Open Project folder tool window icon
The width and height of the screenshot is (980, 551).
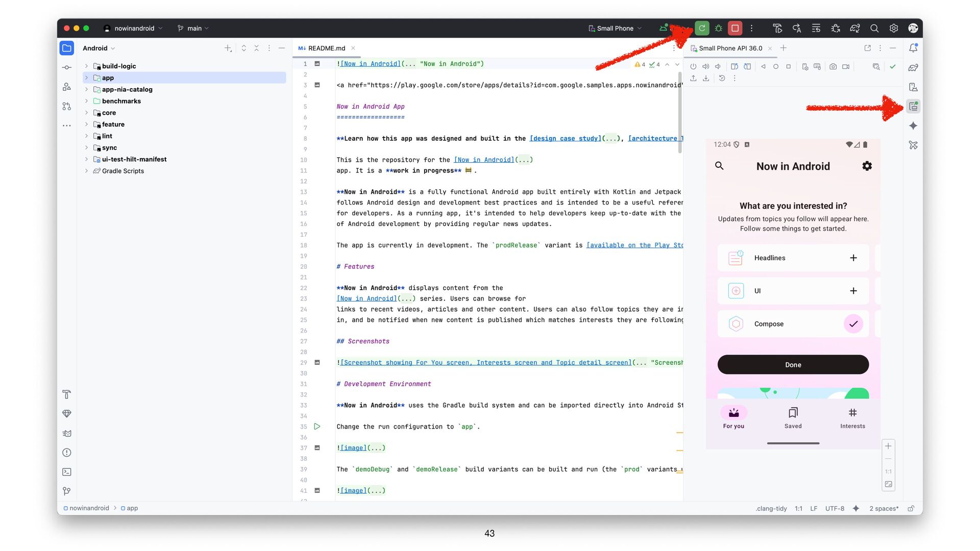[x=67, y=48]
